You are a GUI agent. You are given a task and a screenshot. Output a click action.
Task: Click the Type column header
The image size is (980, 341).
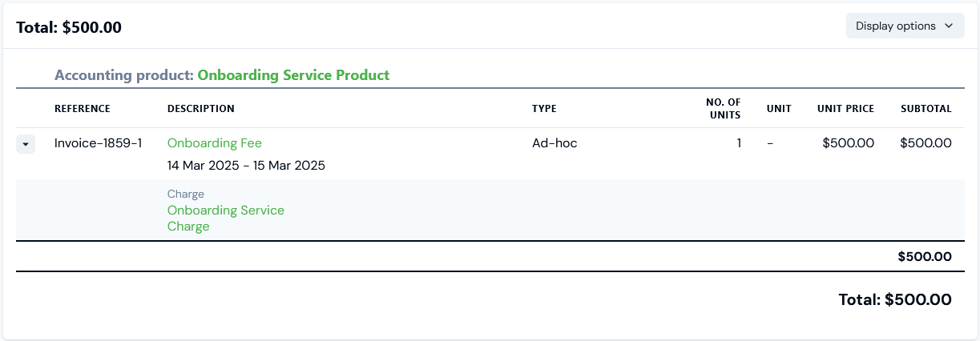[x=544, y=109]
